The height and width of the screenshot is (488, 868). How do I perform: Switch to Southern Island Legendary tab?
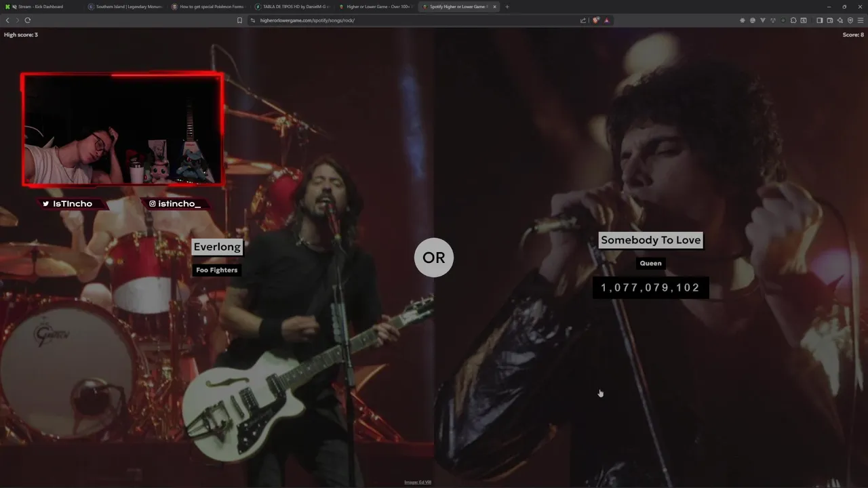coord(125,7)
